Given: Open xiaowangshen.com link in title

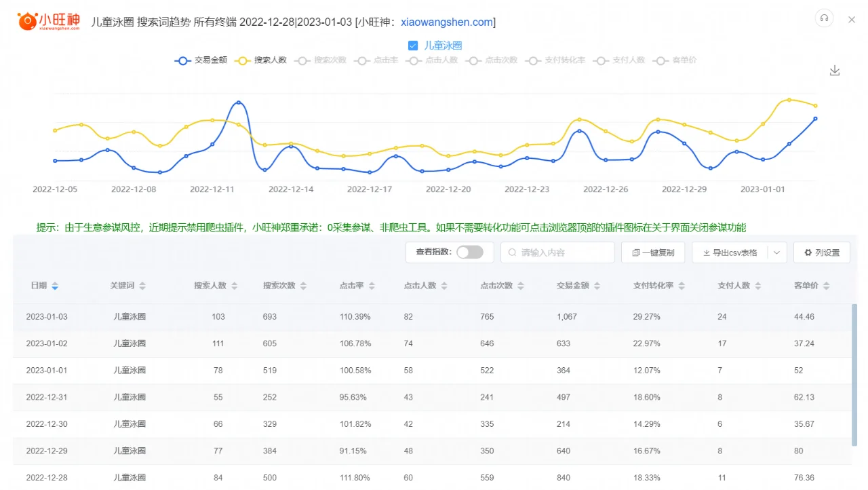Looking at the screenshot, I should [447, 22].
